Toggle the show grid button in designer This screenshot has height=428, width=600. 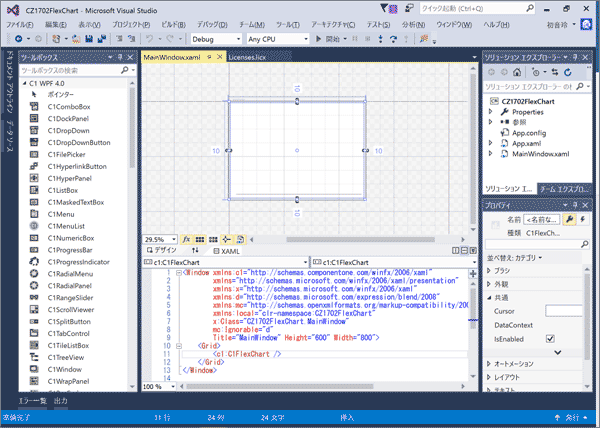200,239
